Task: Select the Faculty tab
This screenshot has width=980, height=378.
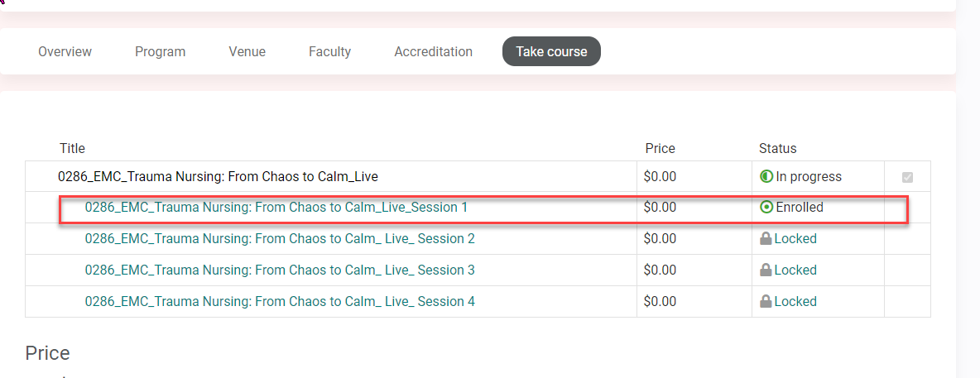Action: pyautogui.click(x=329, y=51)
